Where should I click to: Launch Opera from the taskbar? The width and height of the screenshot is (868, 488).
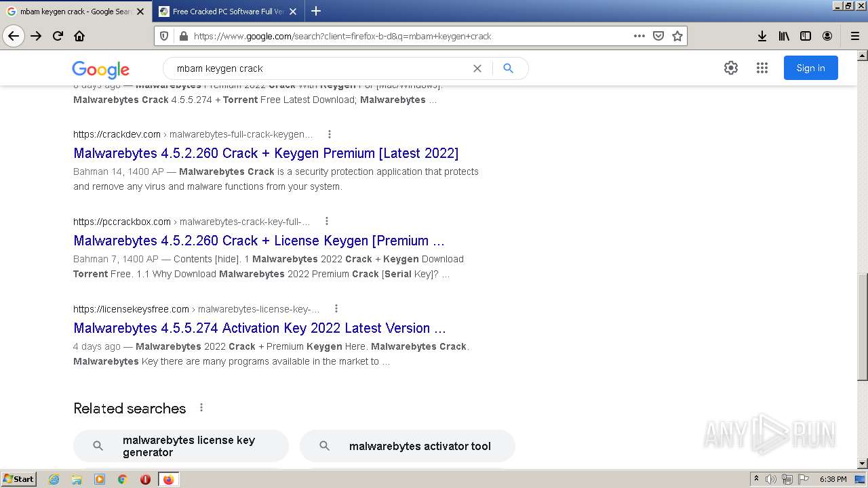pos(145,479)
